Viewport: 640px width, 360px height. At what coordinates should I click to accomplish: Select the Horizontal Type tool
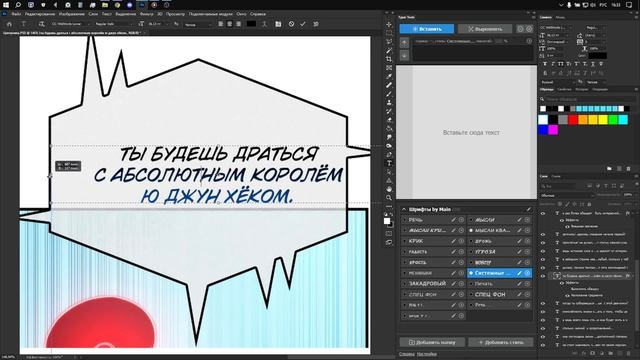[389, 163]
